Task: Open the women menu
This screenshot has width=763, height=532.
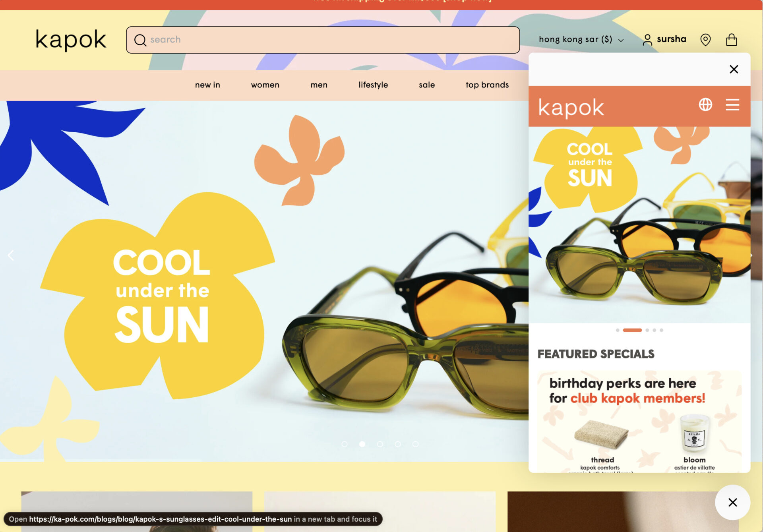Action: [x=265, y=85]
